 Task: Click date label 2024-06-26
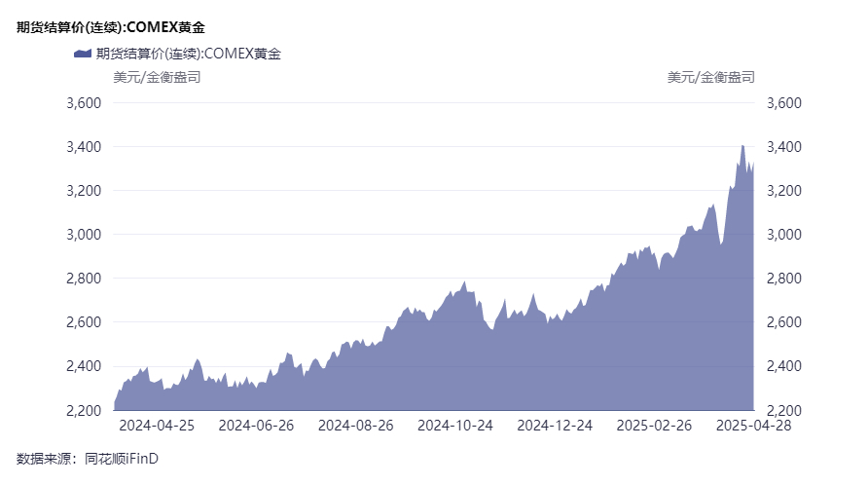(x=256, y=426)
